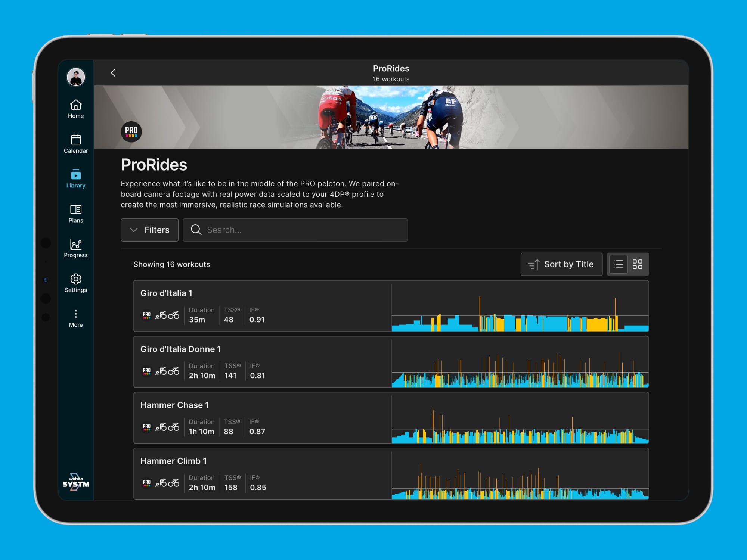The image size is (747, 560).
Task: Open the Calendar section
Action: [76, 144]
